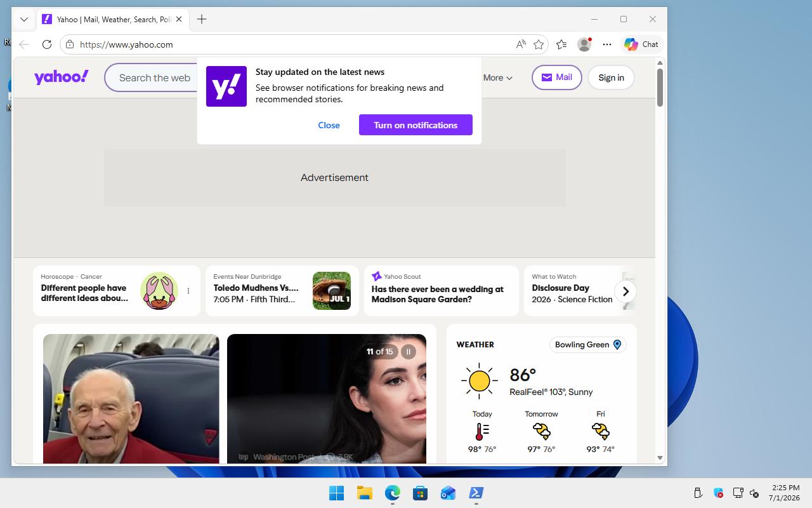
Task: Click the Cancer horoscope crab image
Action: 159,291
